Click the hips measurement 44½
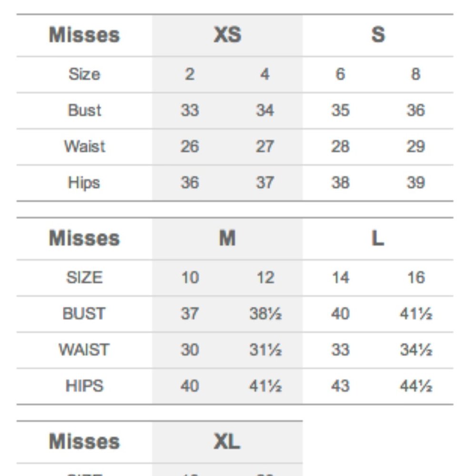Screen dimensions: 476x476 [x=416, y=386]
